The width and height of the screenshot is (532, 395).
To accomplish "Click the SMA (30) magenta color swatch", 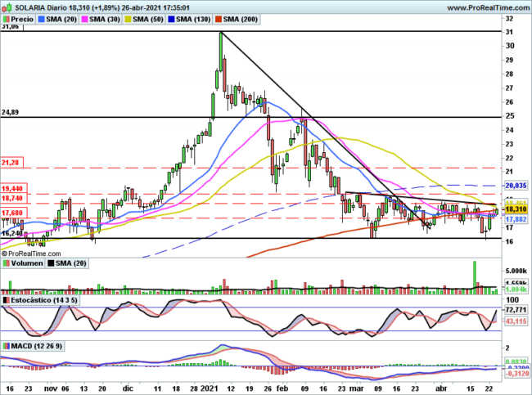I will [85, 20].
